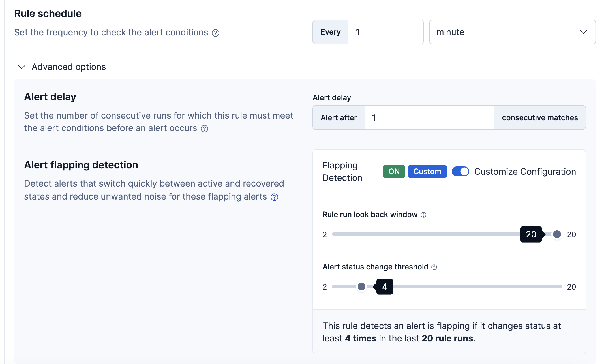Open the minute interval dropdown
The image size is (604, 364).
(512, 32)
